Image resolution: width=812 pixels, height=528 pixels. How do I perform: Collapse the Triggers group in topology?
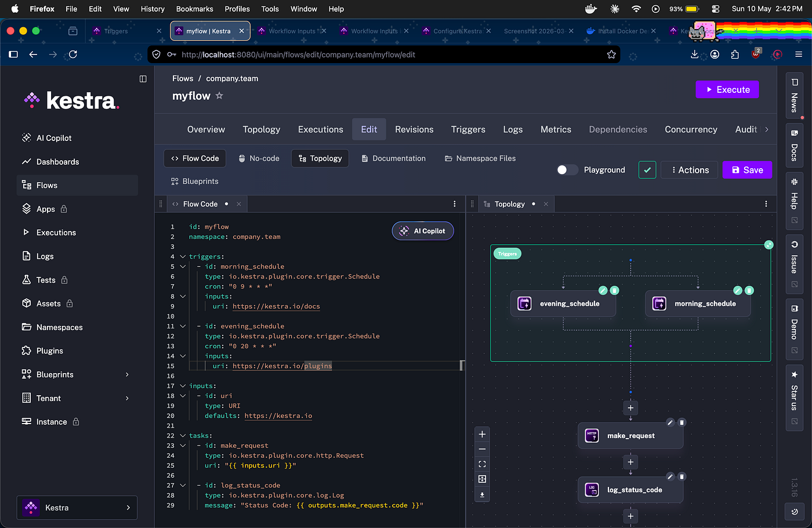pyautogui.click(x=768, y=245)
